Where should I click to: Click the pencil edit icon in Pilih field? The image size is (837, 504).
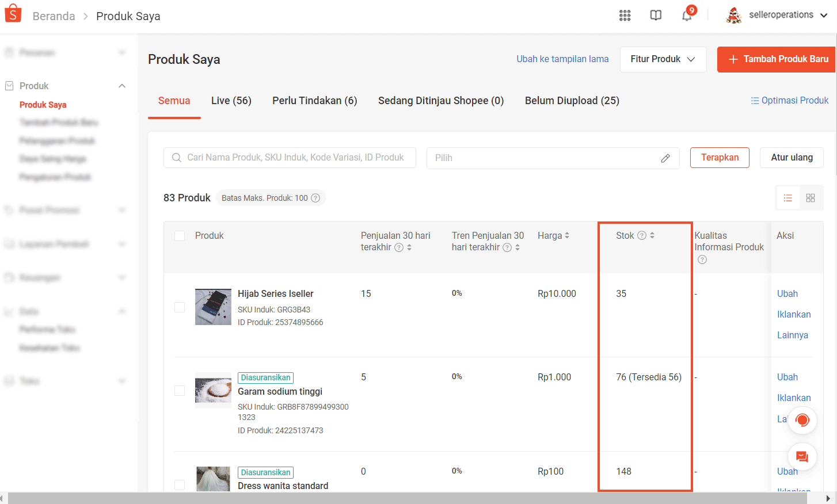665,158
